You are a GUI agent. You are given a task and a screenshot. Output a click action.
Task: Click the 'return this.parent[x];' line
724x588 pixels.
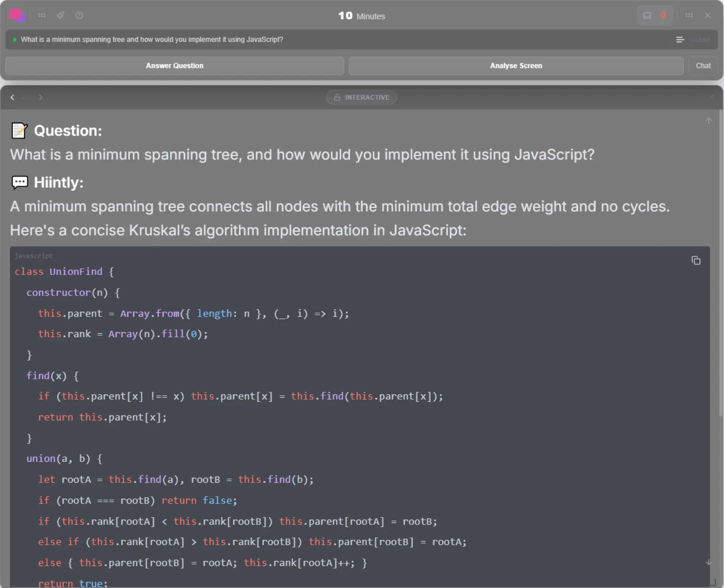click(102, 417)
